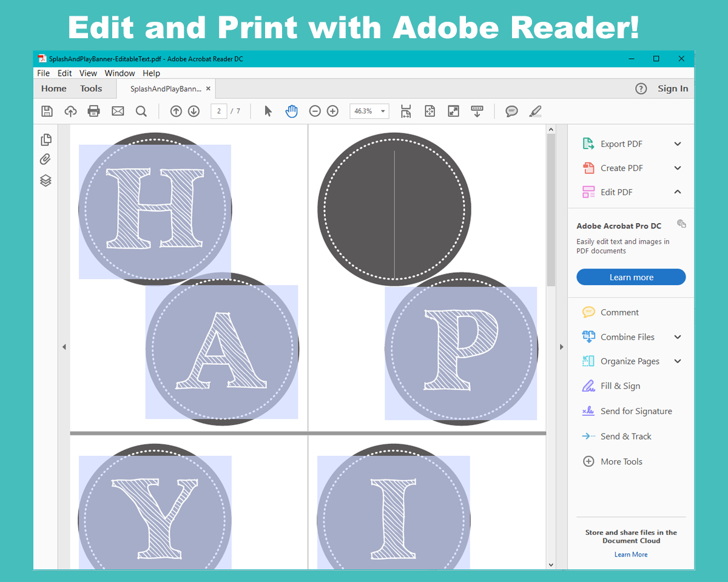Open Send for Signature tool
Viewport: 728px width, 582px height.
pyautogui.click(x=636, y=411)
